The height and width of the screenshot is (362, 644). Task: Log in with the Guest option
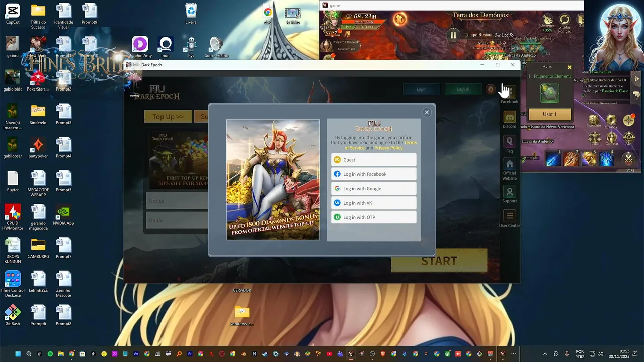pos(373,160)
